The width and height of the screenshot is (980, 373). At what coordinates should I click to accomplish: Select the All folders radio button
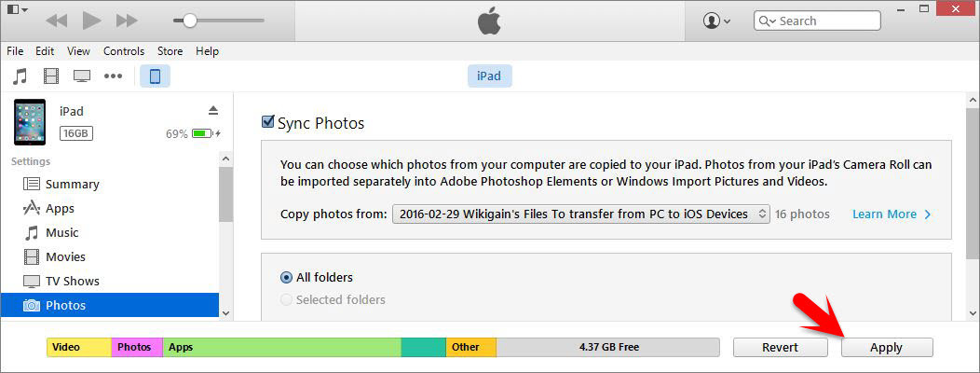[x=286, y=277]
